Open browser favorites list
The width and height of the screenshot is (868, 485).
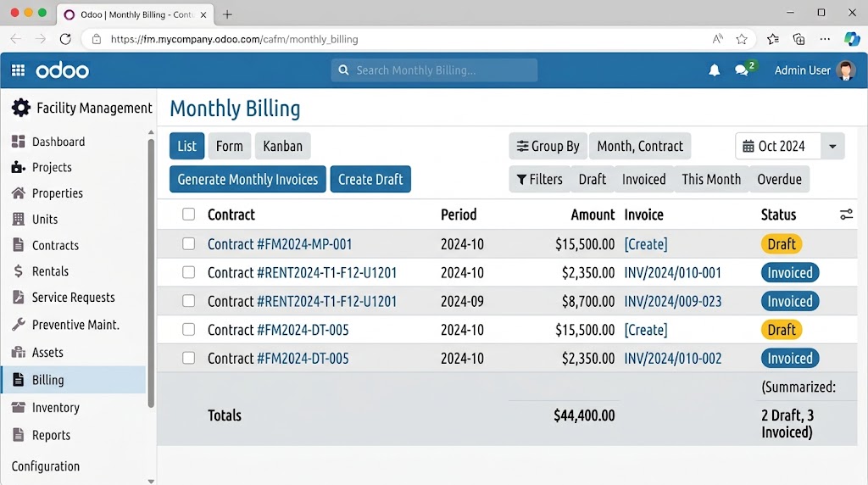773,39
